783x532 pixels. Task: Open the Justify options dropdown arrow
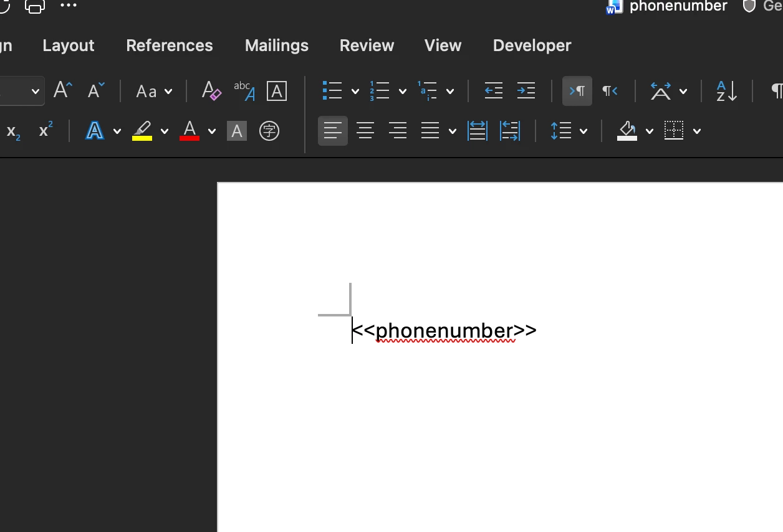point(453,131)
